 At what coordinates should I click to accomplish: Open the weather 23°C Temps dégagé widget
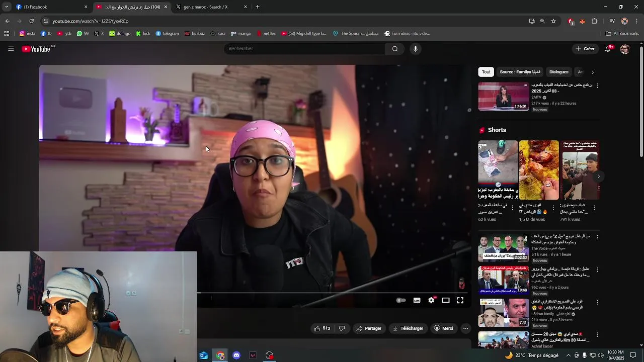click(x=531, y=355)
